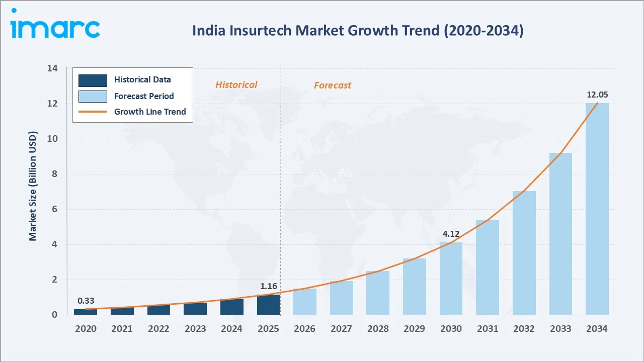Click the 2030 forecast bar
Screen dimensions: 644x362
point(451,279)
